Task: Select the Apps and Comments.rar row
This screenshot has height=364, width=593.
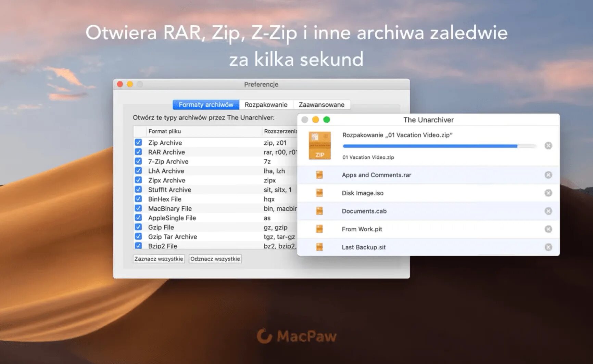Action: 428,175
